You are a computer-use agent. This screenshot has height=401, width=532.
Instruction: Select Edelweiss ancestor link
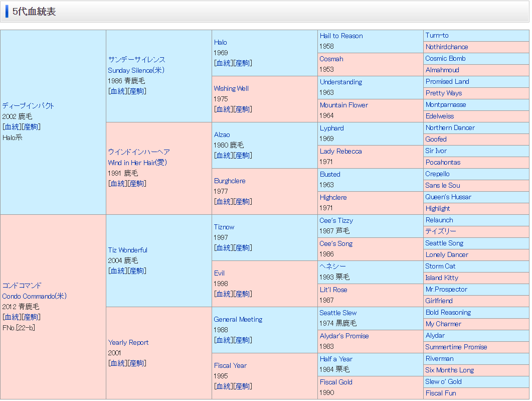440,116
